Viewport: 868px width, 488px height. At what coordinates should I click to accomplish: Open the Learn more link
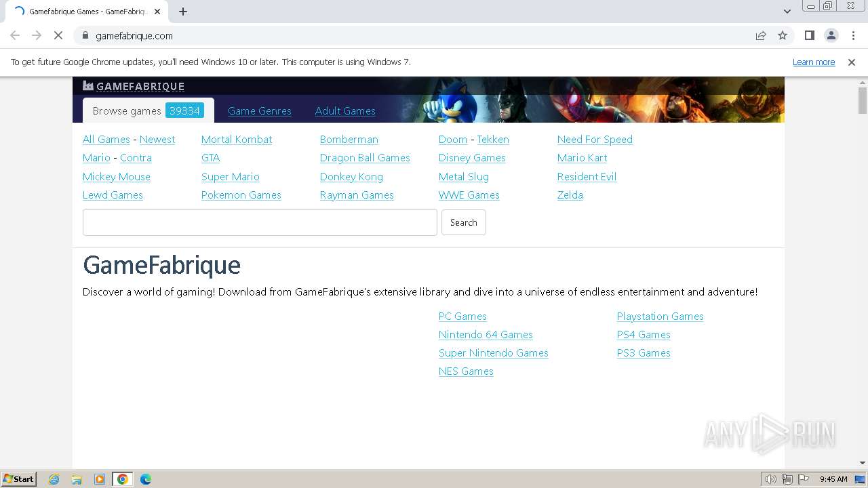814,62
